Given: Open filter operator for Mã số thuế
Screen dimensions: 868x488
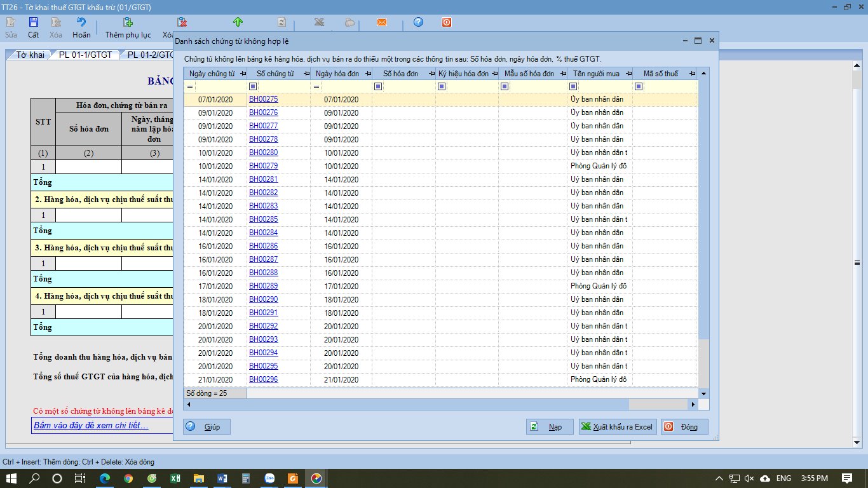Looking at the screenshot, I should point(638,86).
